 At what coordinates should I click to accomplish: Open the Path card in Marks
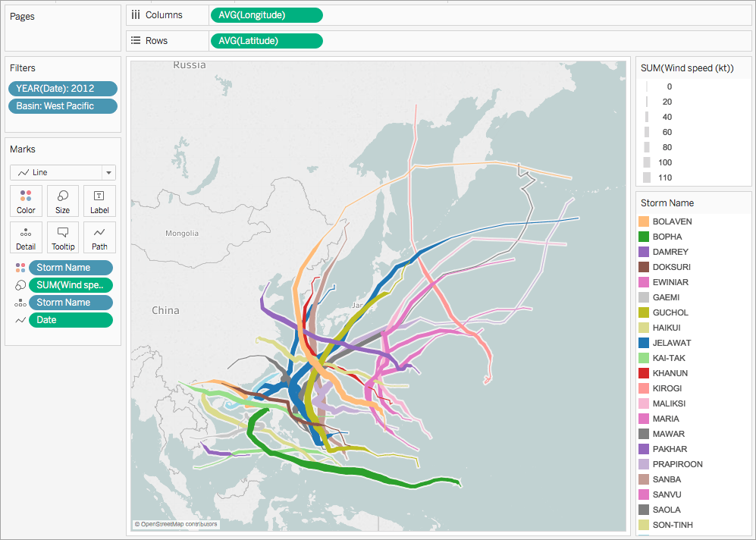[x=99, y=237]
